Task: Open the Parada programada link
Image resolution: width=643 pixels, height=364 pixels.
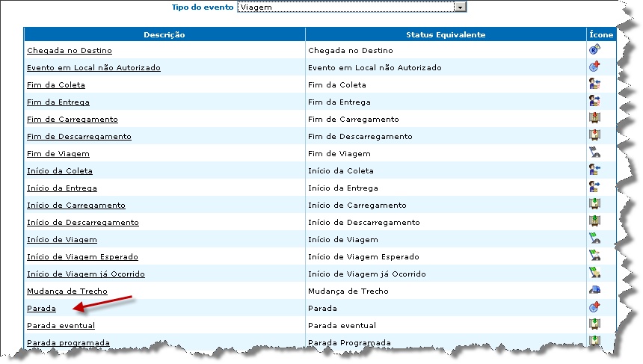Action: [x=68, y=342]
